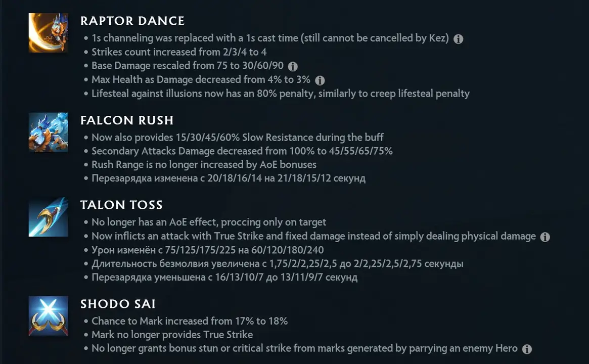Click the Raptor Dance ability icon

tap(49, 33)
